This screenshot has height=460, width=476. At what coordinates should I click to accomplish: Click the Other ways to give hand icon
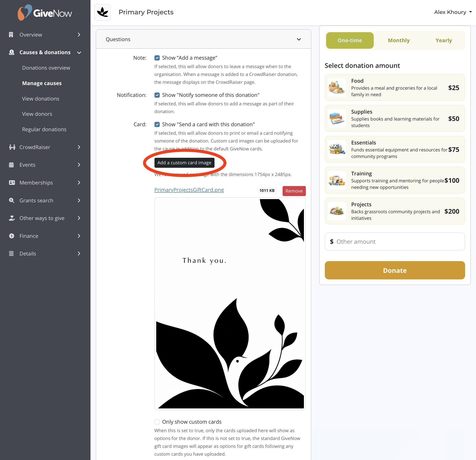coord(12,218)
